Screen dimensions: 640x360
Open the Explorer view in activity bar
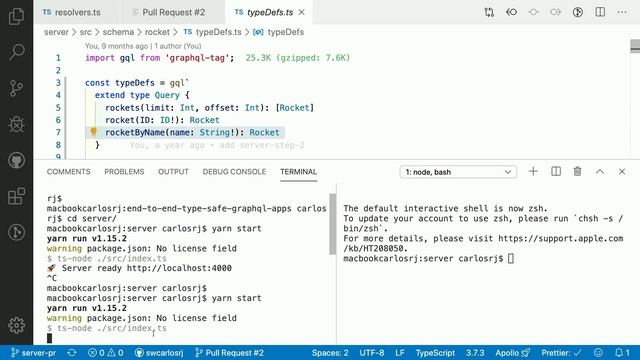pos(16,16)
